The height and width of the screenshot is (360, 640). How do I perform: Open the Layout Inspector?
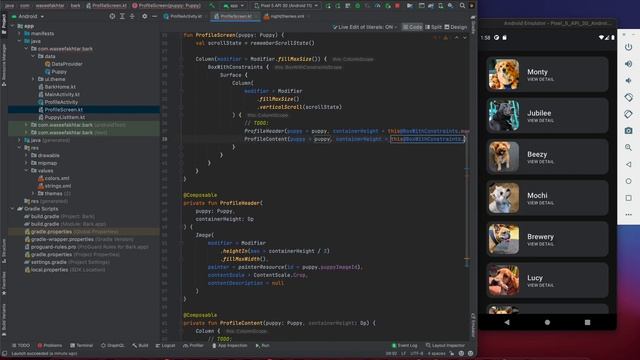tap(445, 345)
